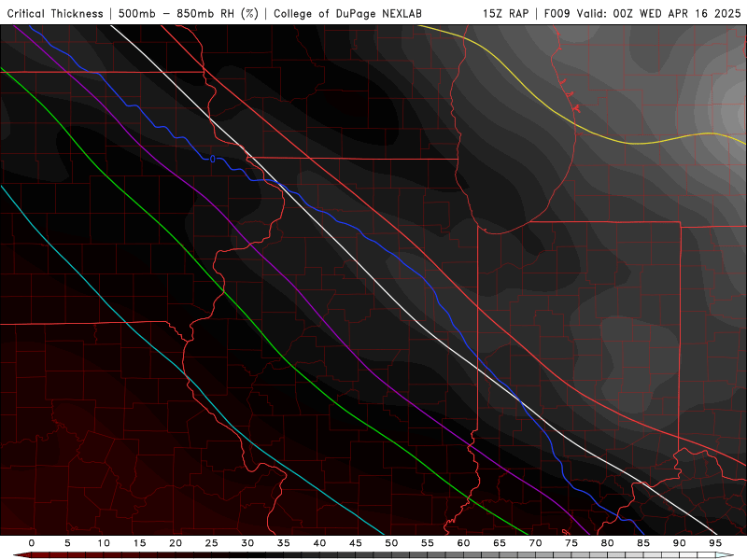This screenshot has width=747, height=560.
Task: Click the "0" label on blue contour
Action: (x=213, y=159)
